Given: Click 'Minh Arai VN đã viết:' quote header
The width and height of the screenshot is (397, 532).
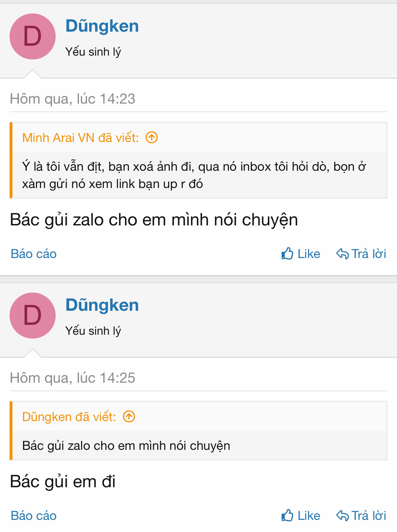Looking at the screenshot, I should click(81, 138).
